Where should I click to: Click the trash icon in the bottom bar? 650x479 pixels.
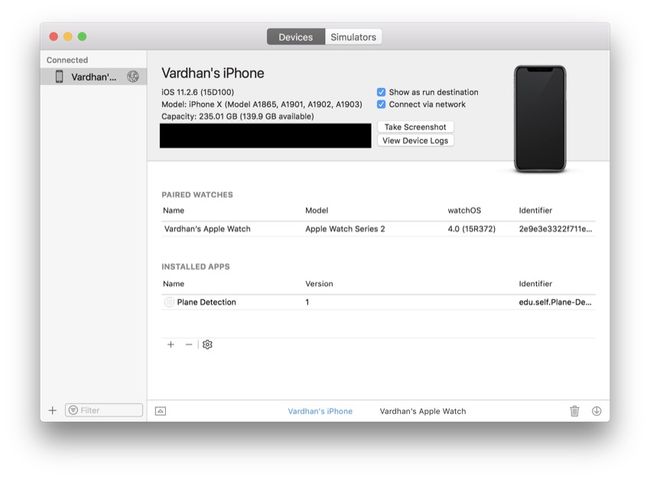(575, 411)
